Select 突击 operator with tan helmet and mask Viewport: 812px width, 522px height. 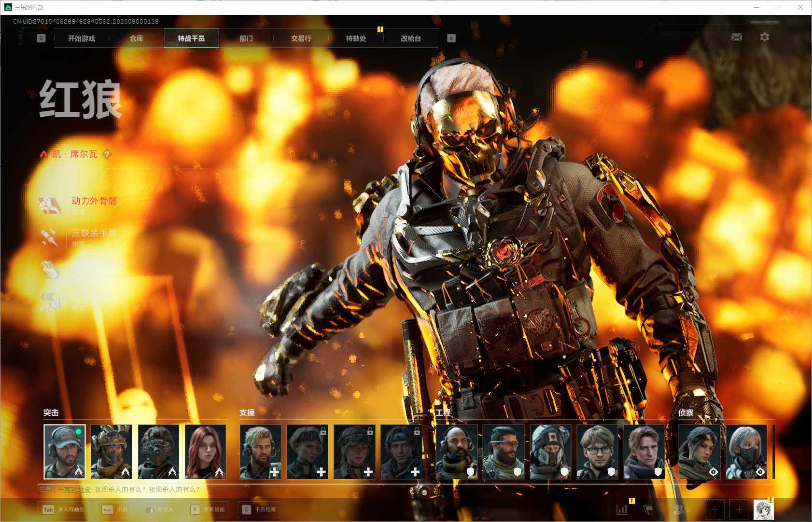point(112,452)
